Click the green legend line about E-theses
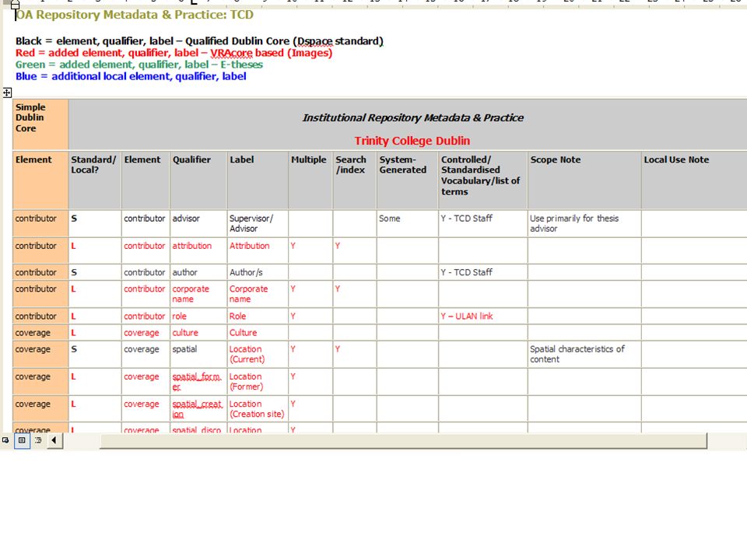The height and width of the screenshot is (560, 747). 139,65
